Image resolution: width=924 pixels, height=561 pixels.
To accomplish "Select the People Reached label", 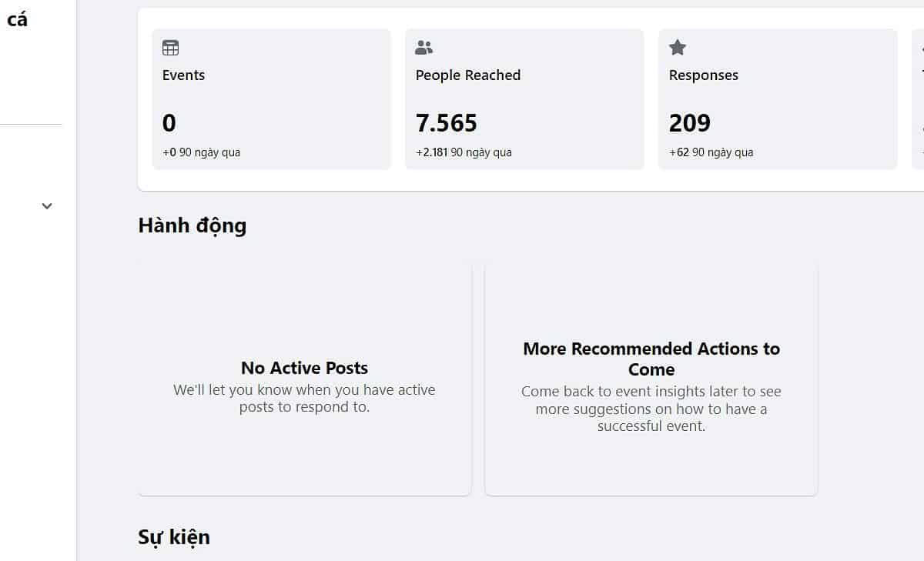I will click(468, 75).
